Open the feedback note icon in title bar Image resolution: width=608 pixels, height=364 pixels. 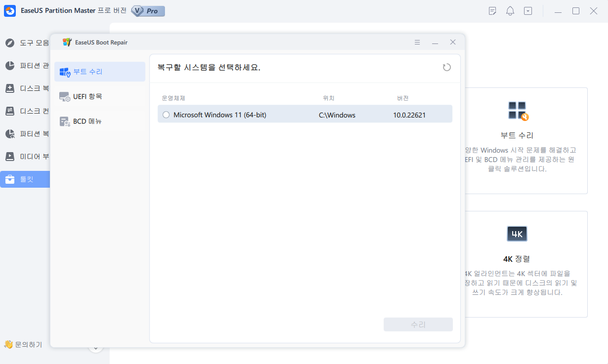pyautogui.click(x=492, y=11)
